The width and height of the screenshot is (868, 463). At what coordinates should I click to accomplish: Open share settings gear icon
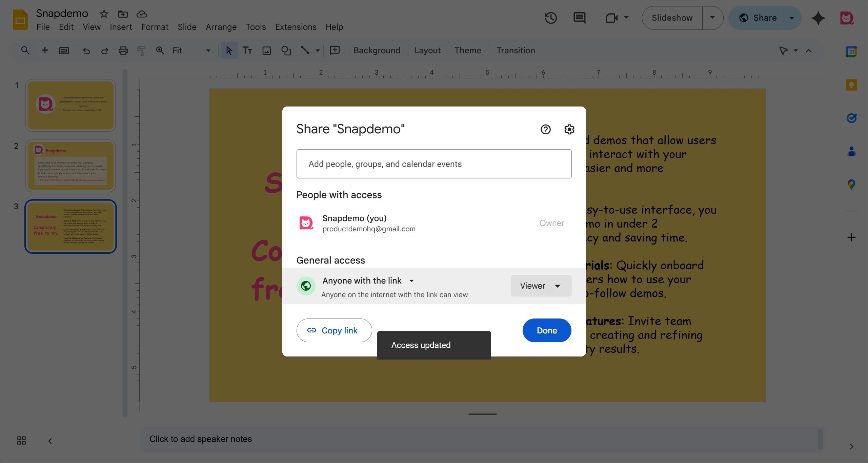[x=569, y=129]
